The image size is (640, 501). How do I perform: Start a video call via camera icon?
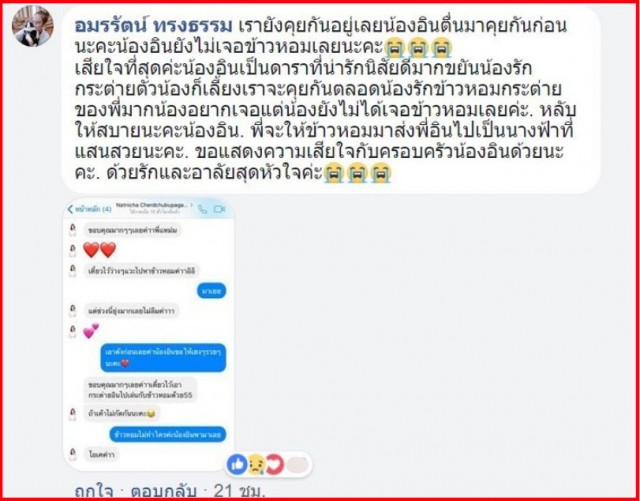click(219, 209)
